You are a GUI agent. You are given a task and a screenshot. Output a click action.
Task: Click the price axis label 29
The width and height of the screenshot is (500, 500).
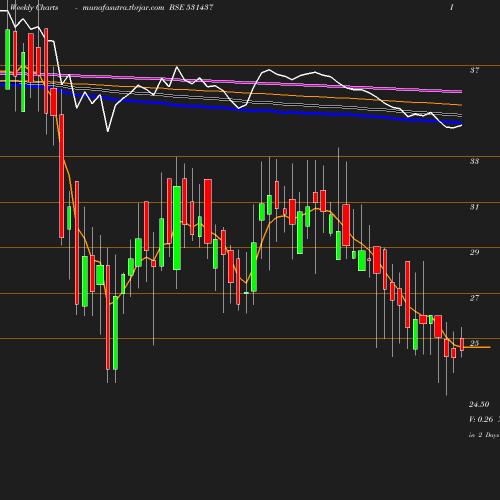[474, 252]
